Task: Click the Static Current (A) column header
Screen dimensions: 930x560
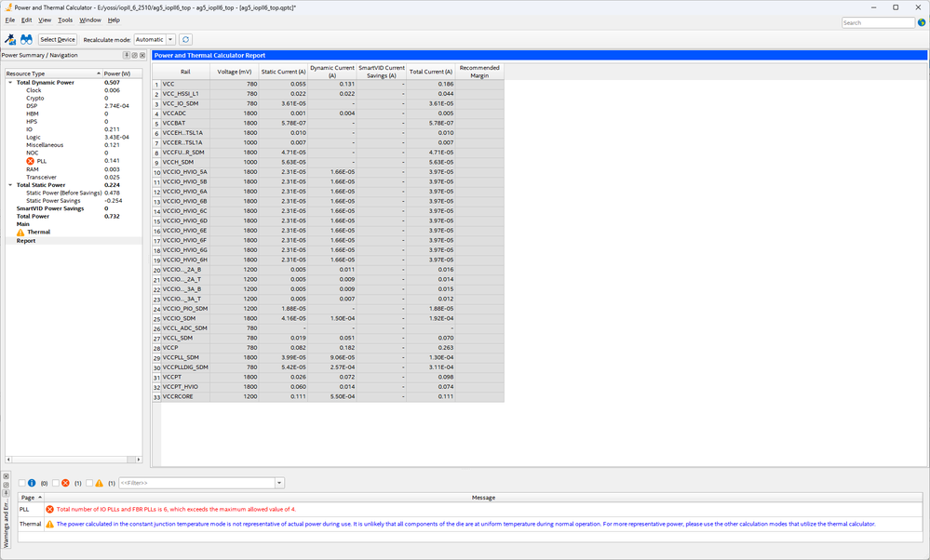Action: point(284,72)
